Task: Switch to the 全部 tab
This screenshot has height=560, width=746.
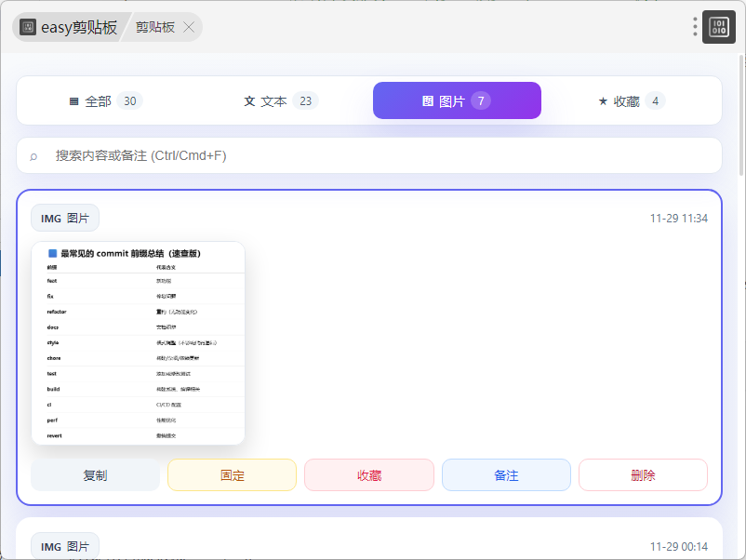Action: point(104,101)
